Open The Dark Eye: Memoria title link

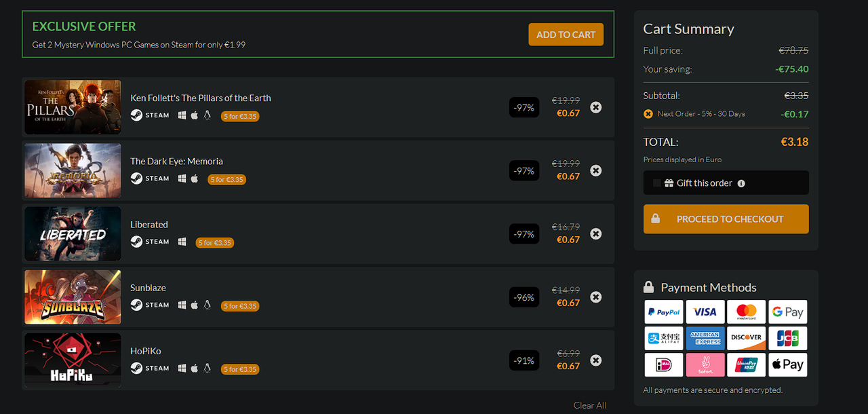[176, 161]
